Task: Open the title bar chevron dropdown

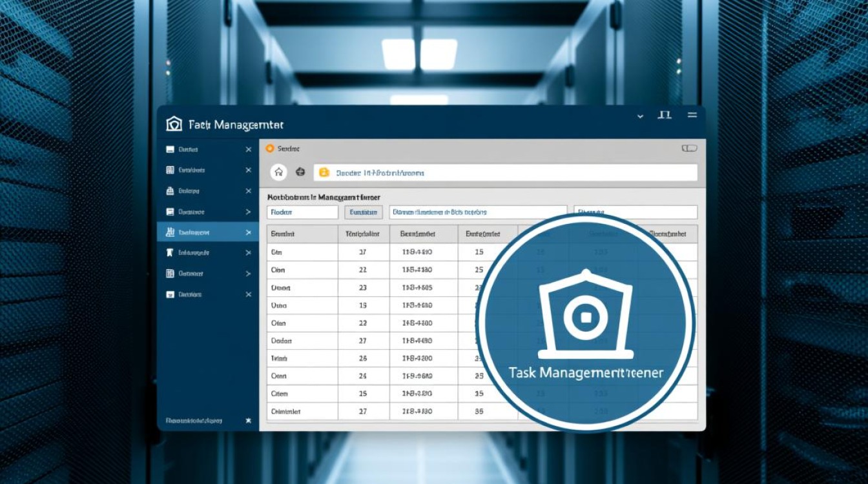Action: click(x=640, y=116)
